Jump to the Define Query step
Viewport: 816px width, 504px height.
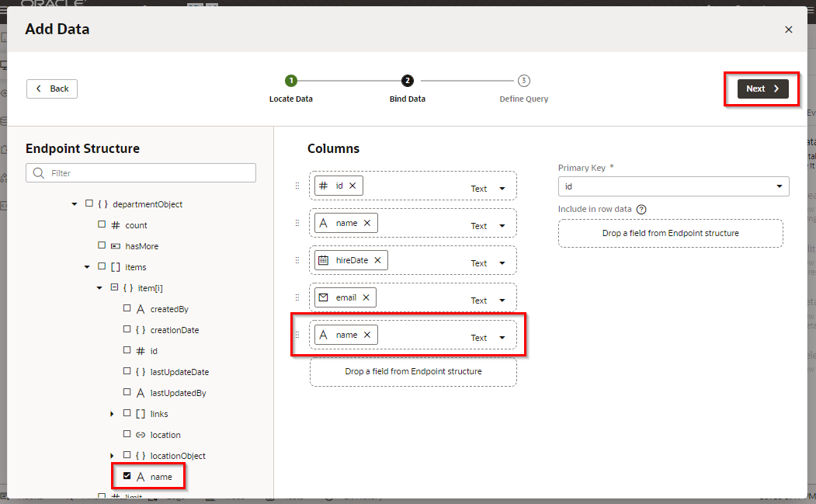point(523,81)
